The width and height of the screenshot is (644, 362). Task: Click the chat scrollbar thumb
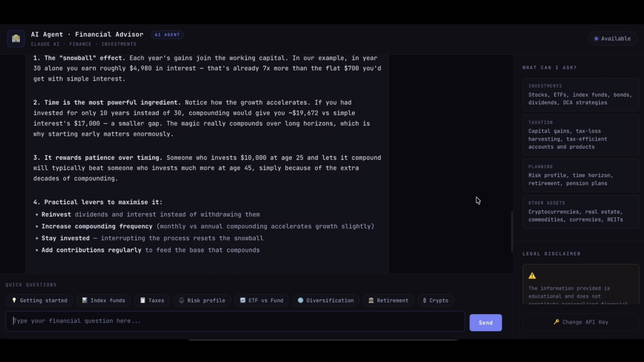512,231
